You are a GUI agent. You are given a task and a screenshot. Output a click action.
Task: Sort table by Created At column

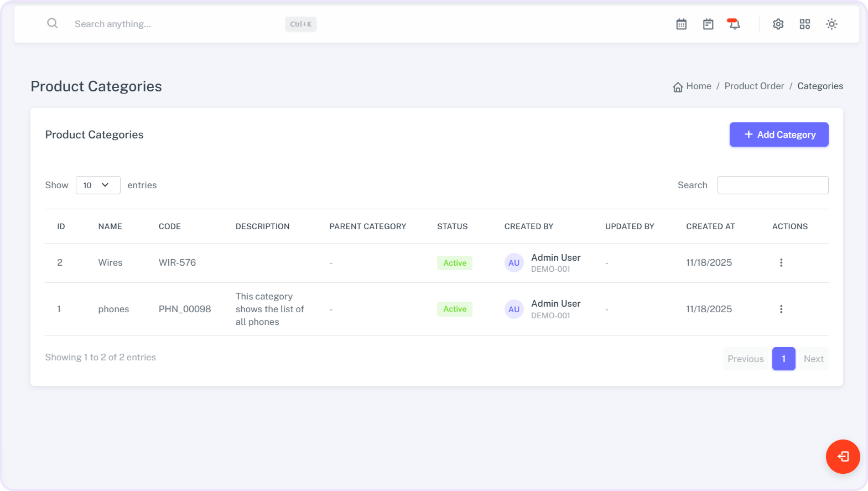click(710, 226)
